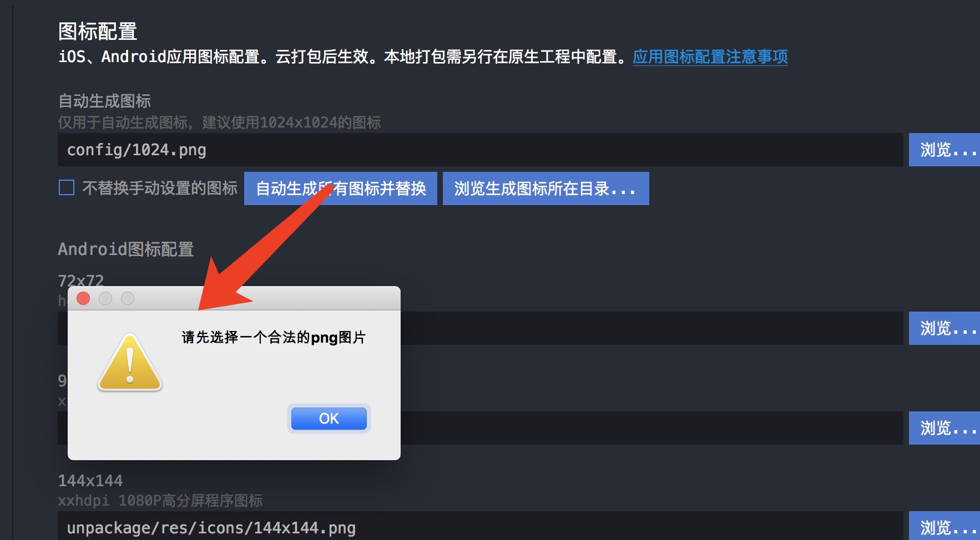The height and width of the screenshot is (540, 980).
Task: Click the Android图标配置 section heading
Action: tap(126, 249)
